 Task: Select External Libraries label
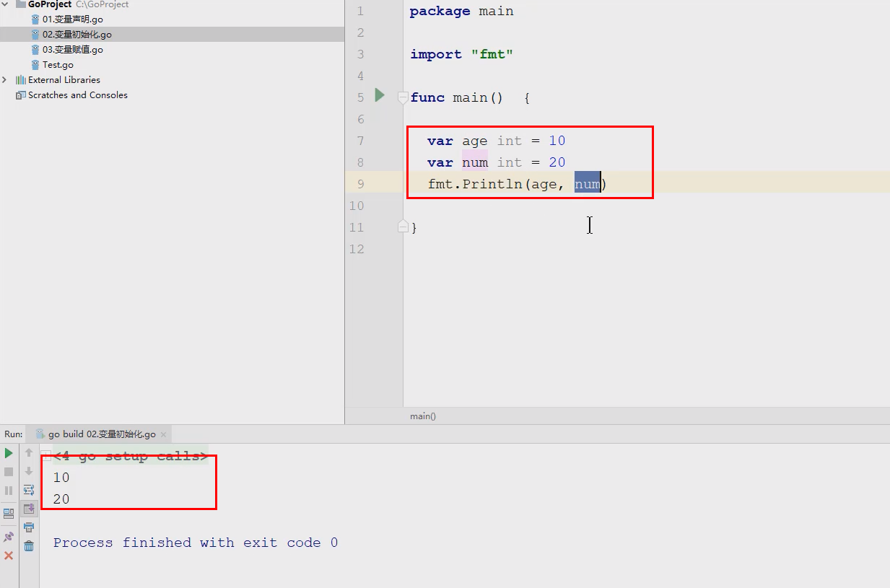click(x=64, y=80)
